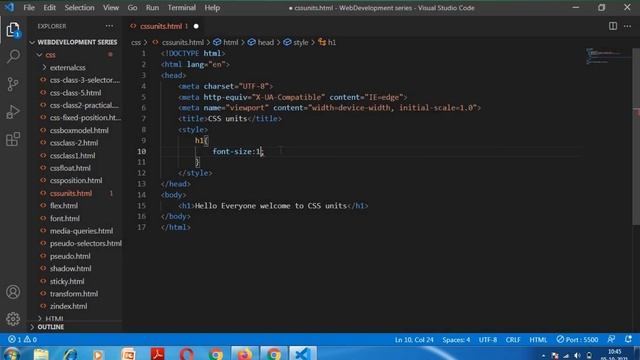Open editor More Actions ellipsis
The image size is (640, 360).
tap(627, 26)
